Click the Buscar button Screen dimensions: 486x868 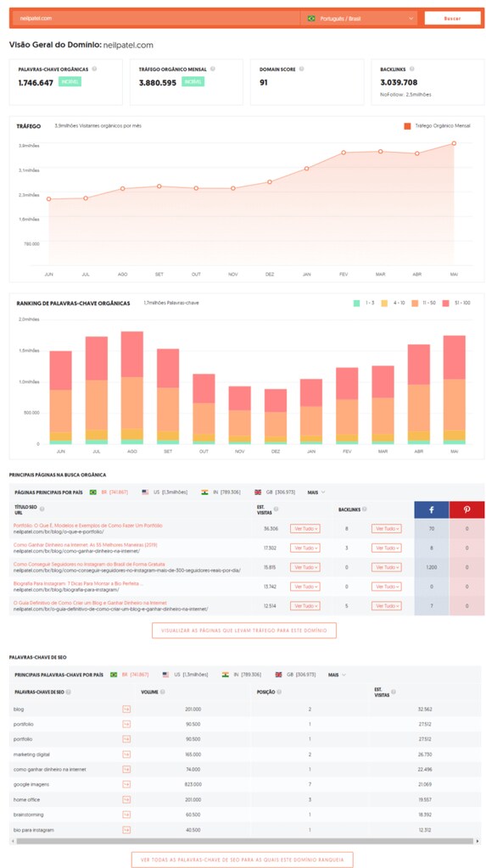coord(452,19)
